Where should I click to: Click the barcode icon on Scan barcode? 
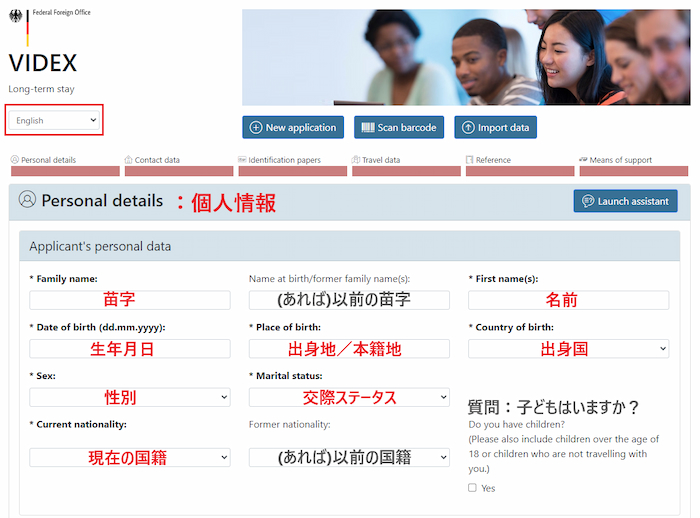367,128
